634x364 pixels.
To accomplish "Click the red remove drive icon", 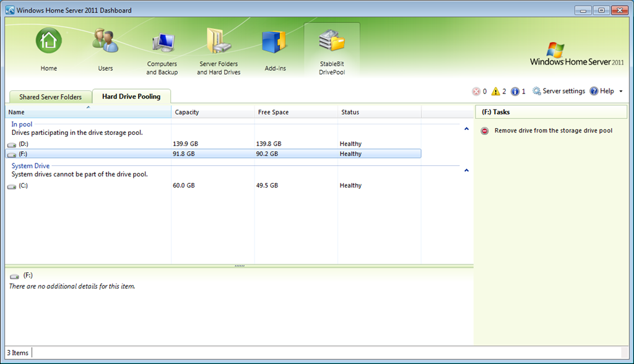I will click(485, 131).
